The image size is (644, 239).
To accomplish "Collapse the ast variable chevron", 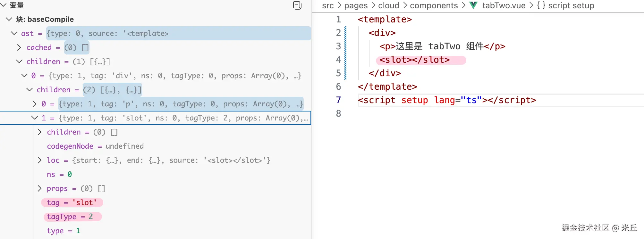I will pos(14,33).
